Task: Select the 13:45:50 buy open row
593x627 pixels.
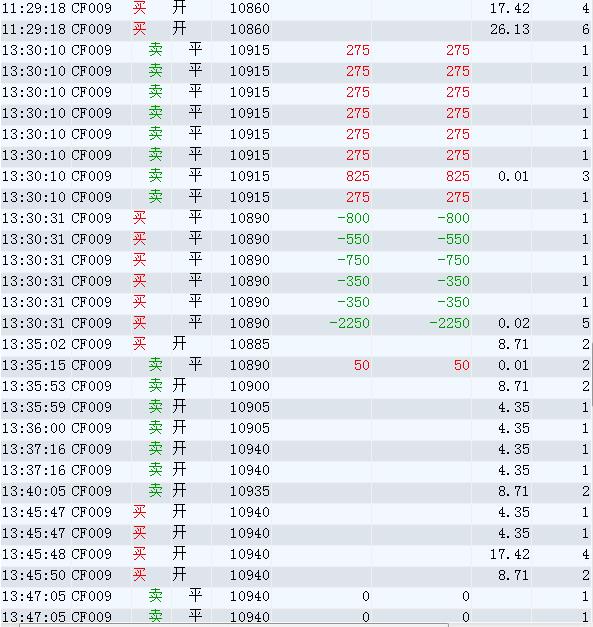Action: pos(296,575)
